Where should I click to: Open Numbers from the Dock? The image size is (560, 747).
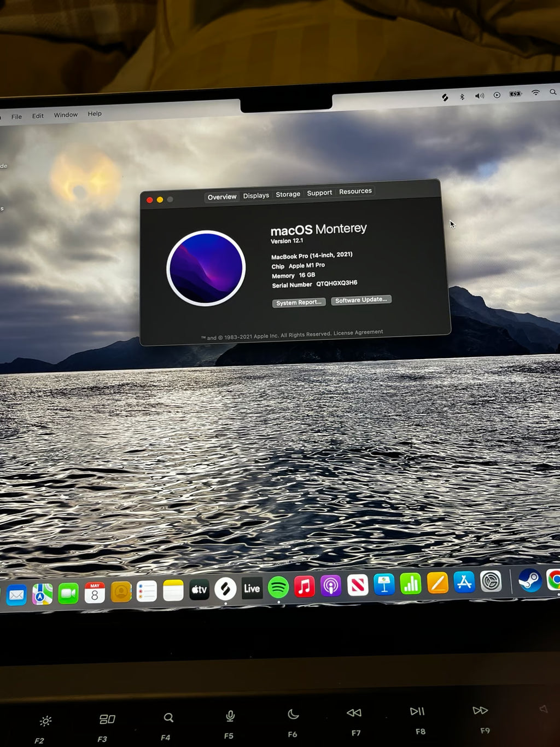[411, 584]
